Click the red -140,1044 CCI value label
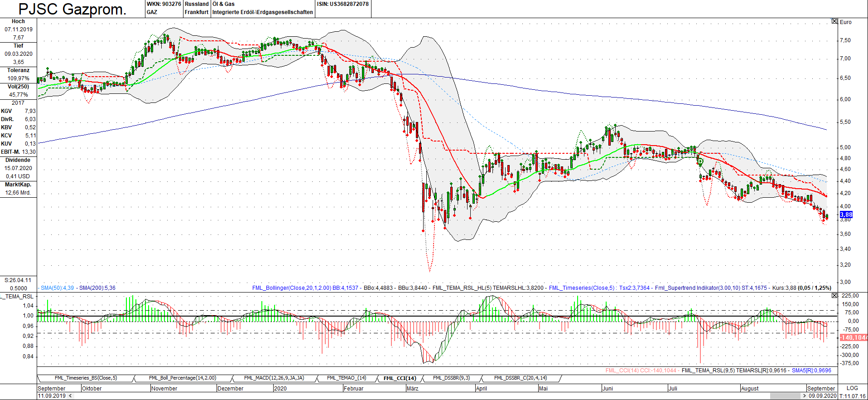 [x=854, y=337]
